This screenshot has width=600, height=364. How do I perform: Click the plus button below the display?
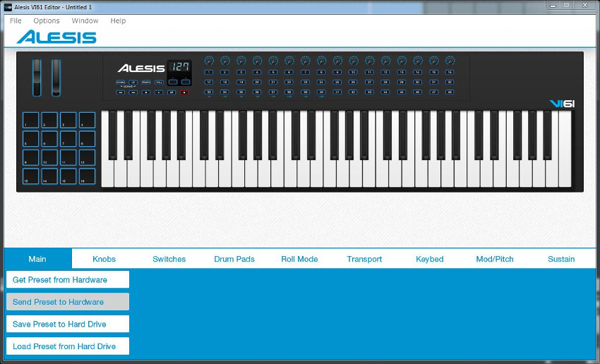tap(186, 83)
